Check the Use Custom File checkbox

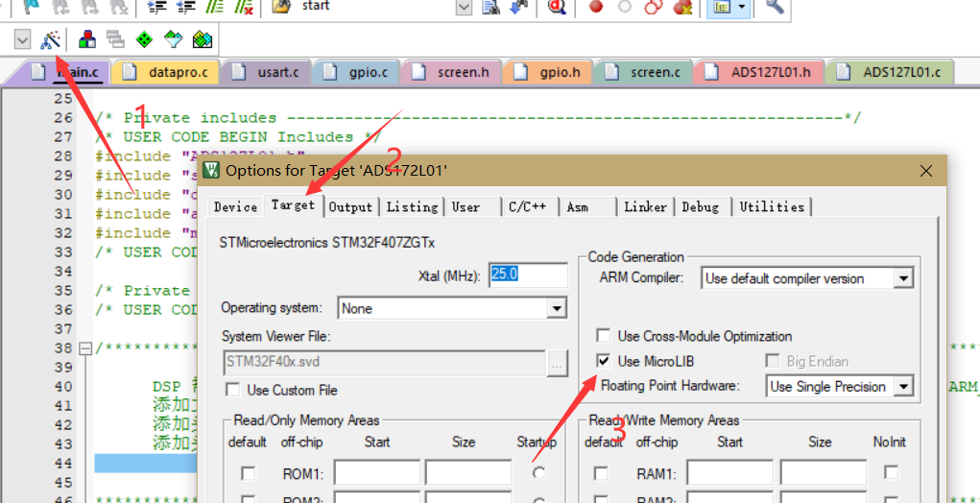tap(233, 390)
